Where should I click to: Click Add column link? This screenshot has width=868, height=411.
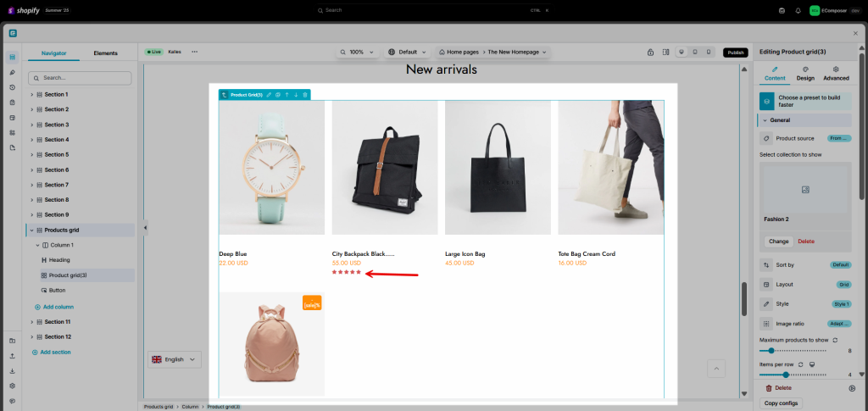tap(54, 307)
